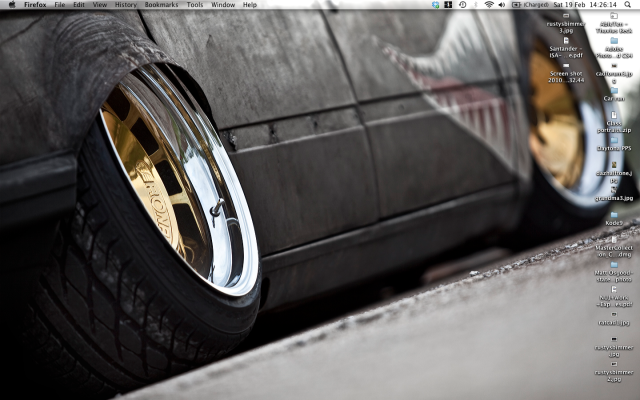
Task: Select the ratcadi.jpg desktop file
Action: click(x=614, y=318)
